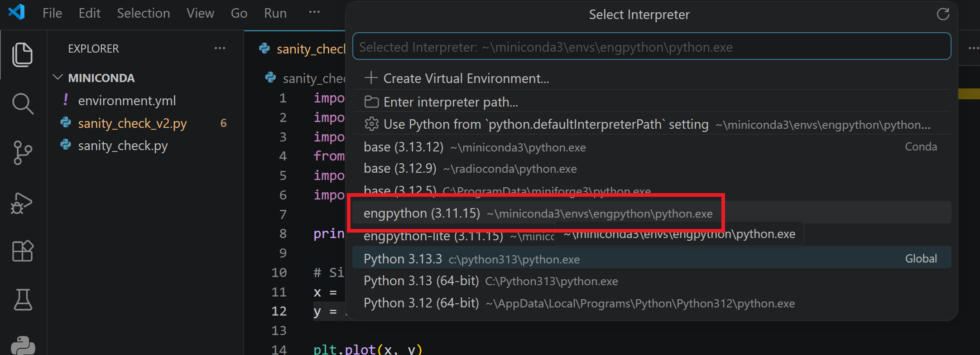Click the yellow marker in editor overview ruler

(x=969, y=94)
